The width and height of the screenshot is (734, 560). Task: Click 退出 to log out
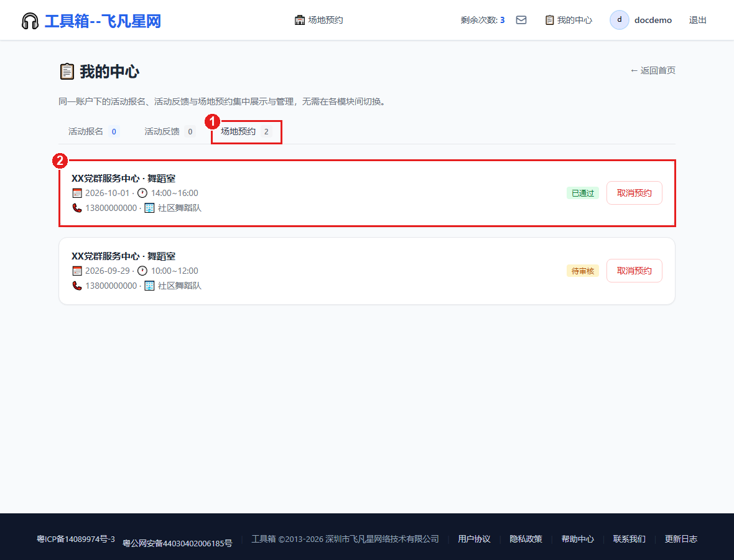click(x=697, y=20)
